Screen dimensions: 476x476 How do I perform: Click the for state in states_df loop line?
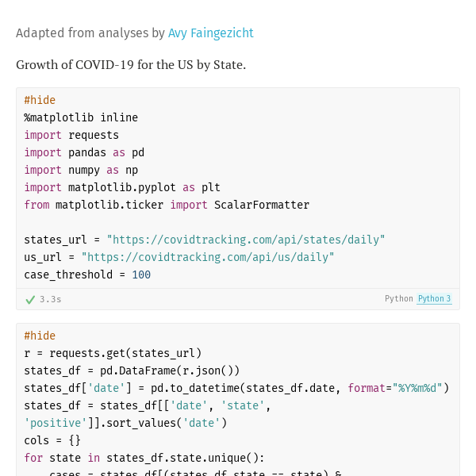point(143,458)
